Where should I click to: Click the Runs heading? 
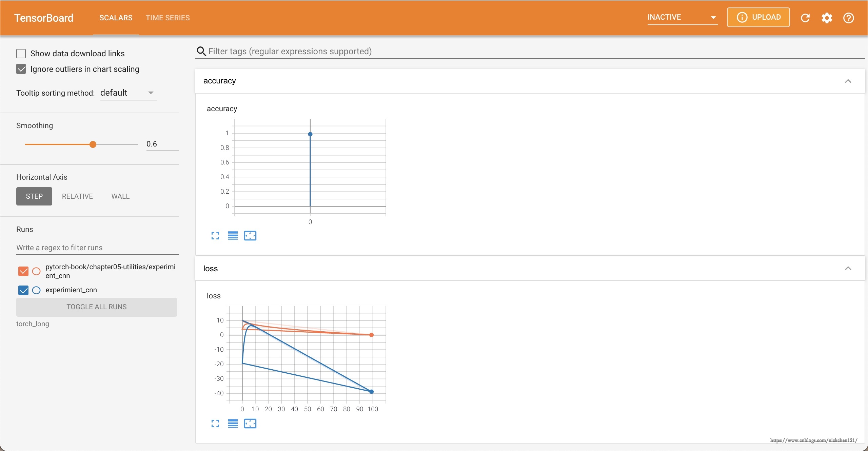pyautogui.click(x=25, y=230)
